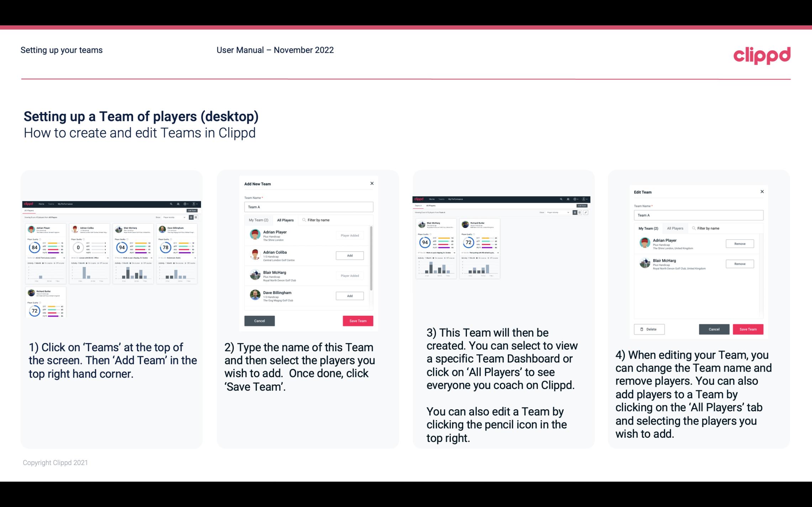Click the Remove button for Adrian Player
Viewport: 812px width, 507px height.
point(739,244)
